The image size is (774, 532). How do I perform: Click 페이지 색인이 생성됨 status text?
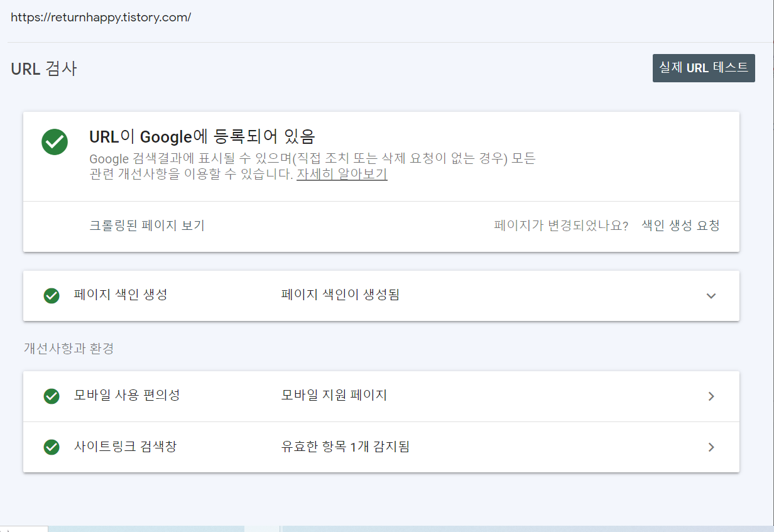[x=341, y=294]
